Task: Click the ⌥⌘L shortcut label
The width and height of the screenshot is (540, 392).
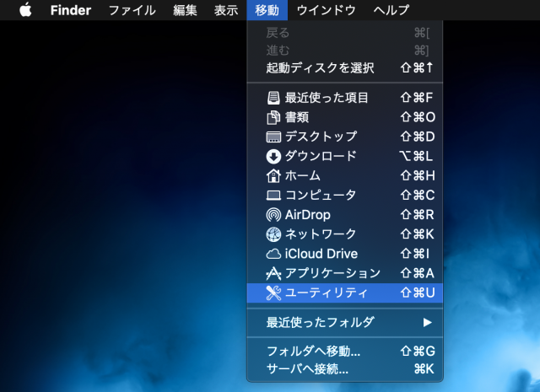Action: pos(416,157)
